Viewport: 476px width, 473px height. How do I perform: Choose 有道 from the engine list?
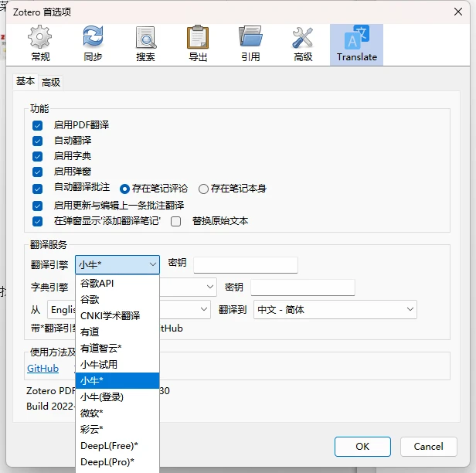pos(117,332)
